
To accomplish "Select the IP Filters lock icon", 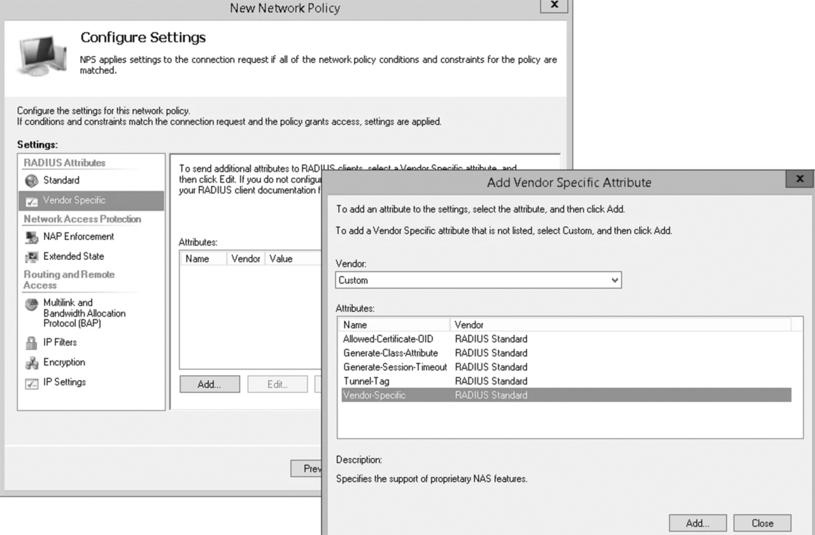I will [31, 343].
